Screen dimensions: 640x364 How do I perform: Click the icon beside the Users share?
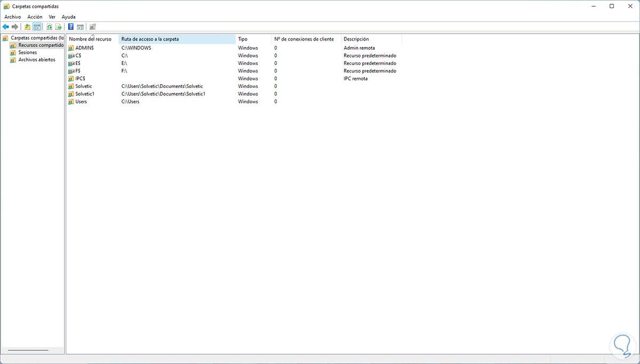pos(71,102)
